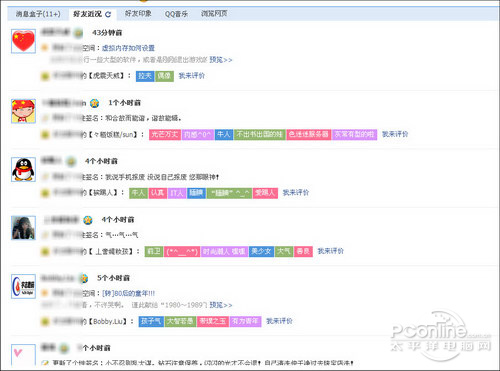The image size is (500, 371).
Task: Click the impression icon before 【虎震天威】
Action: pos(45,76)
